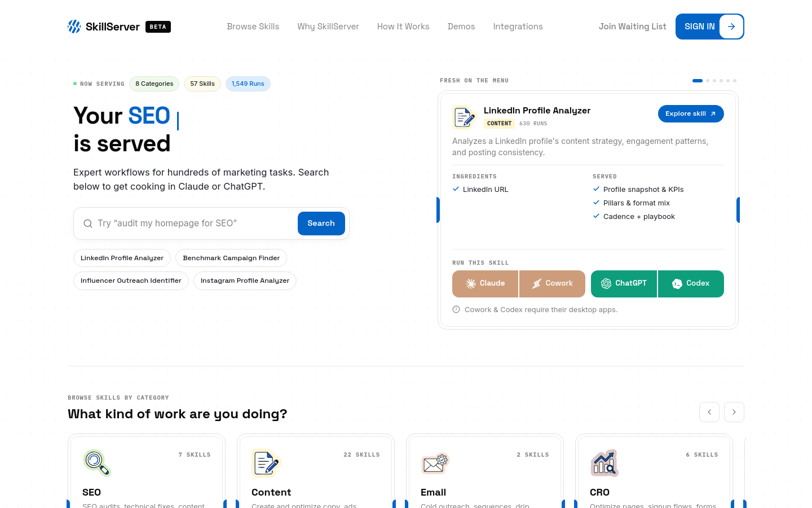
Task: Launch skill with Codex
Action: pos(691,284)
